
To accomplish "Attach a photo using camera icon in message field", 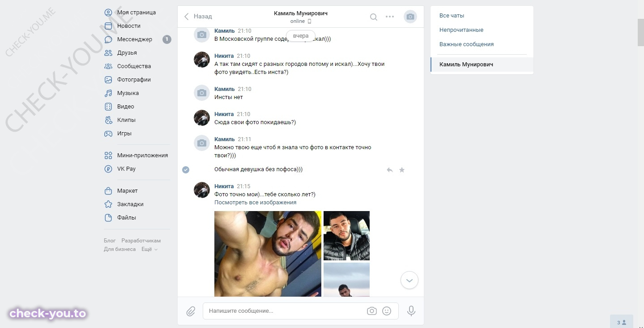I will point(372,311).
